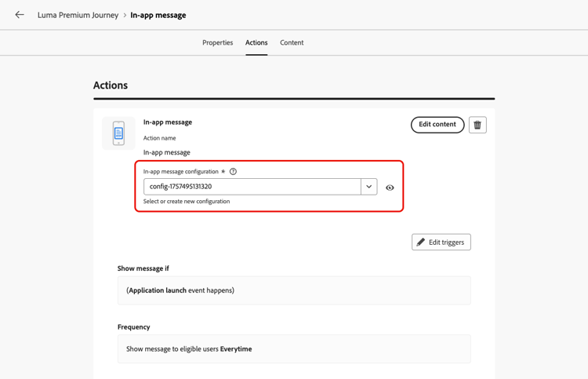Click the Frequency Everytime setting box

point(294,349)
